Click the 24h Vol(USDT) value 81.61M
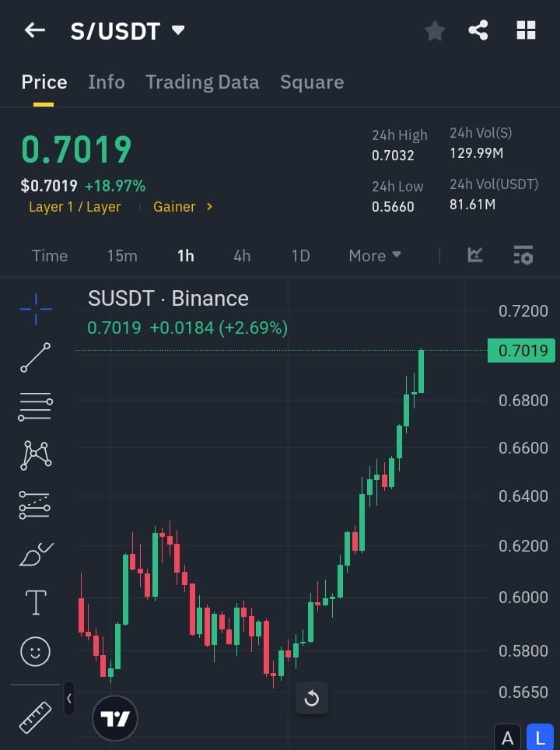 [x=472, y=205]
